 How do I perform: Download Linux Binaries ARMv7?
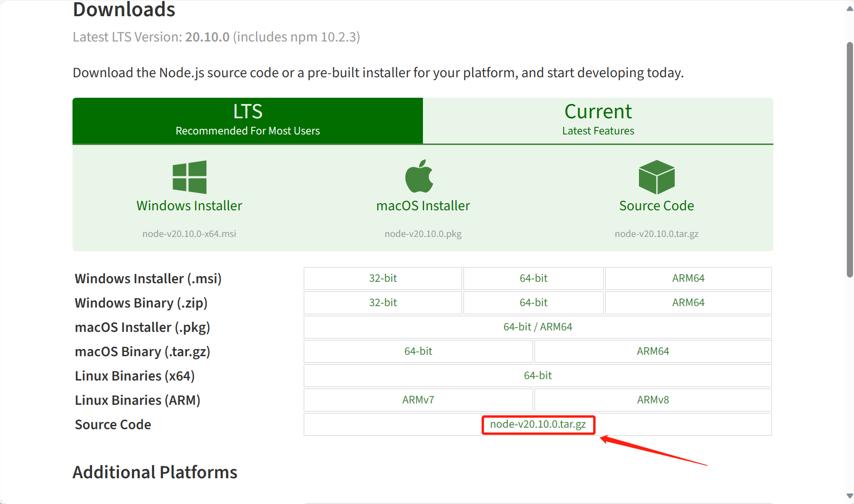[x=418, y=400]
